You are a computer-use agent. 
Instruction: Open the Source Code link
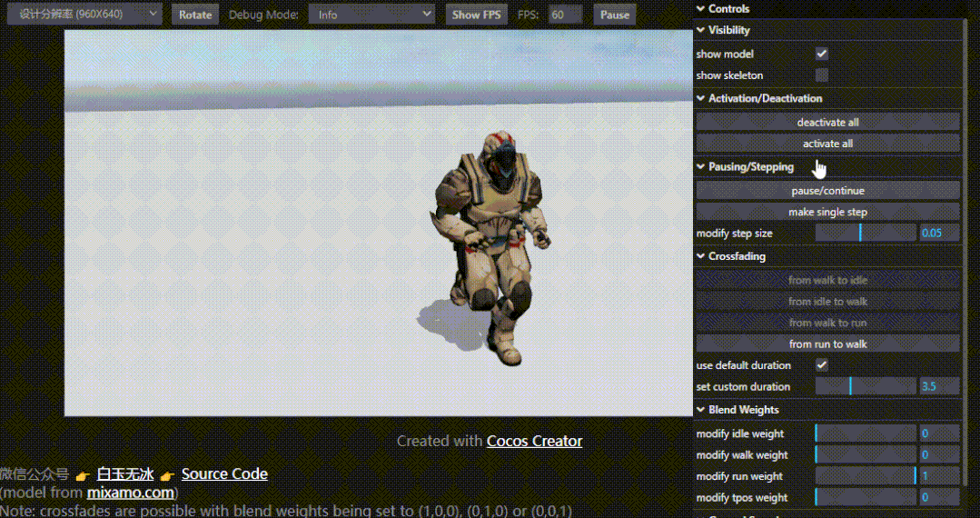[224, 473]
